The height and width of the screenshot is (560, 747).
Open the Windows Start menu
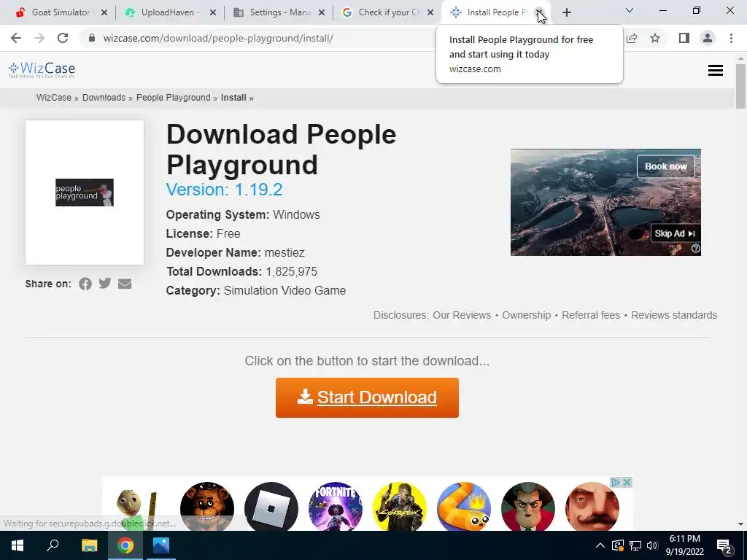pos(18,545)
